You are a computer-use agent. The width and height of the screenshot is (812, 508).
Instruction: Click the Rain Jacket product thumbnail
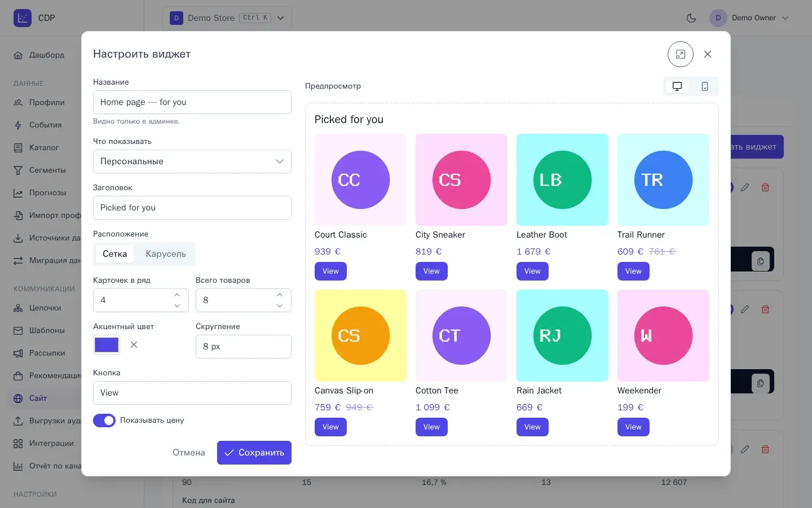[x=562, y=335]
